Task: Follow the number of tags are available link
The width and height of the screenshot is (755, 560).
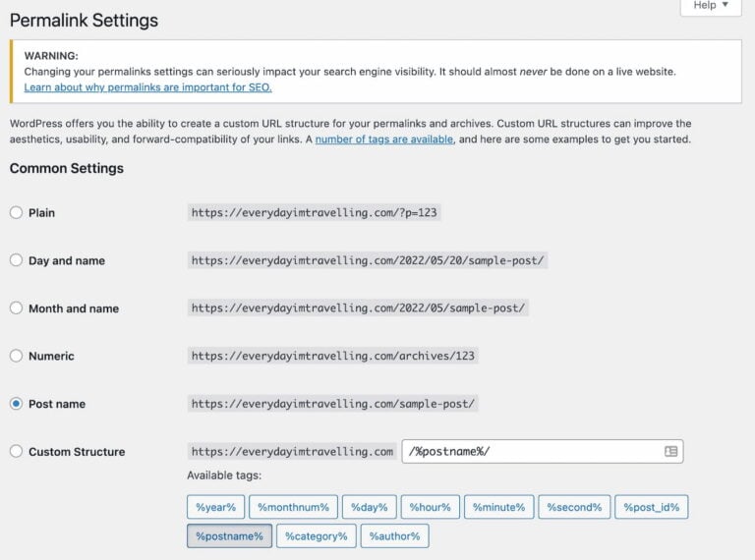Action: point(383,140)
